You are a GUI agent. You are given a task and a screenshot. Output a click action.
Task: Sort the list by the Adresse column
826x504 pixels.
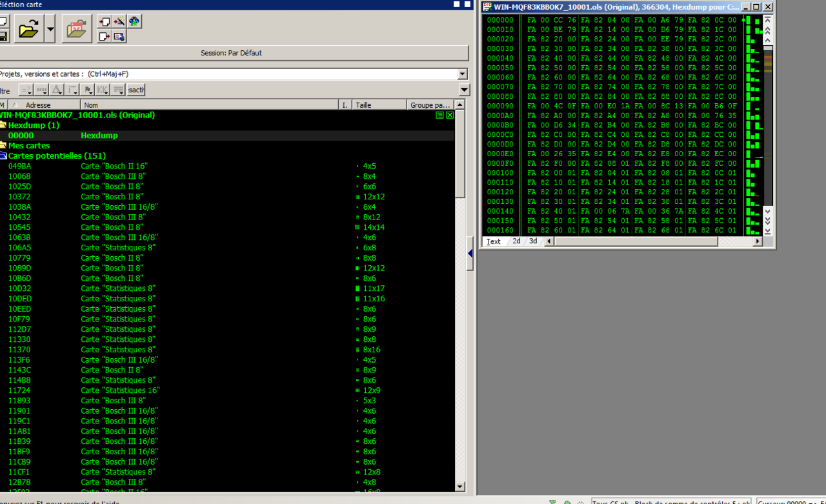(x=43, y=105)
